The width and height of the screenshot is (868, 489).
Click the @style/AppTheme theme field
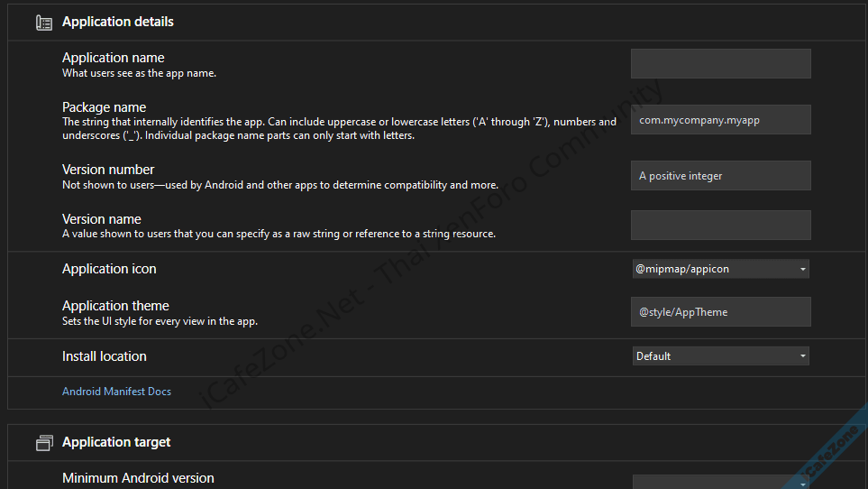[720, 312]
